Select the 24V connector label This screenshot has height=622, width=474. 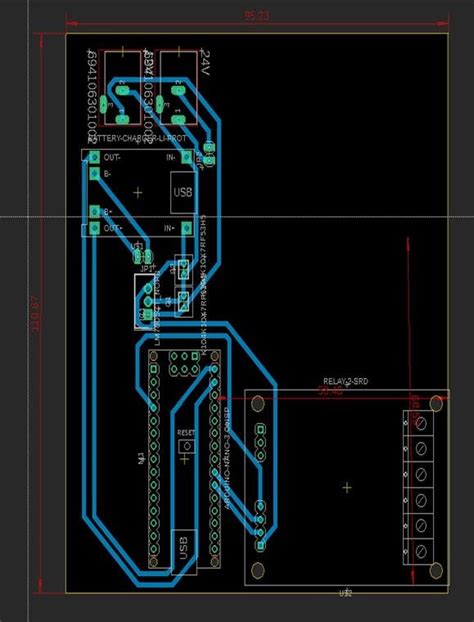point(205,63)
